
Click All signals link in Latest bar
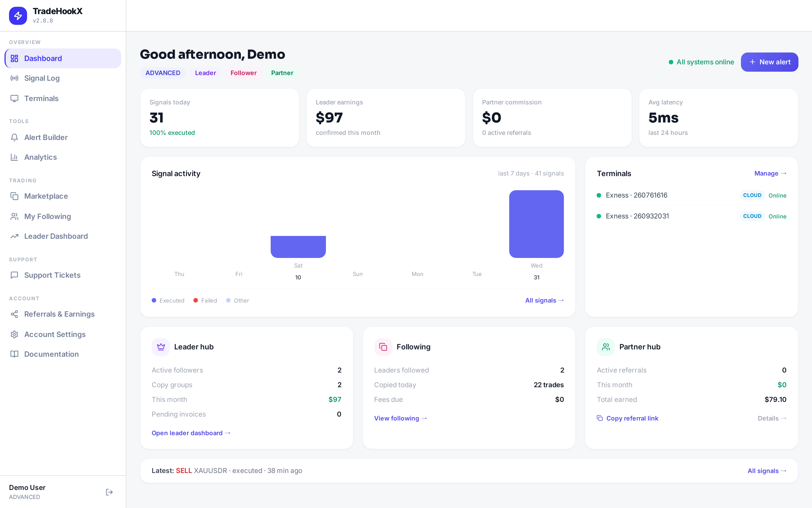[x=767, y=471]
